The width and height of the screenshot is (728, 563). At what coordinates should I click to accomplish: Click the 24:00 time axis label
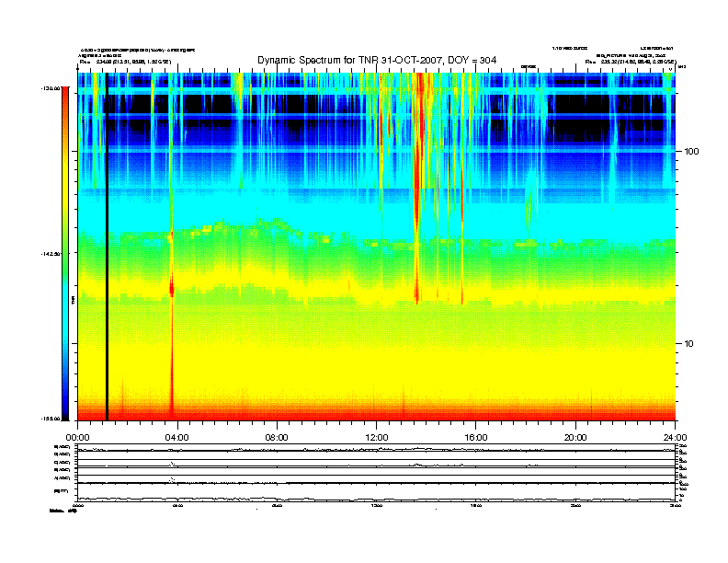pos(676,438)
